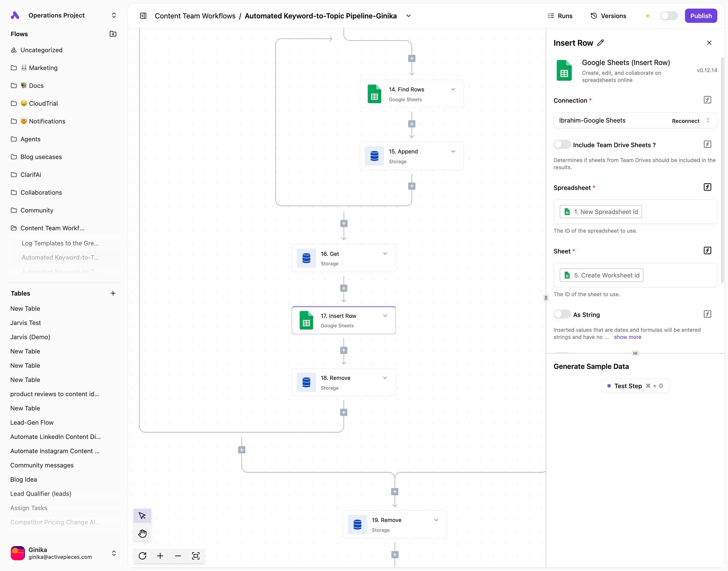728x571 pixels.
Task: Click the plus icon to add a table
Action: 113,293
